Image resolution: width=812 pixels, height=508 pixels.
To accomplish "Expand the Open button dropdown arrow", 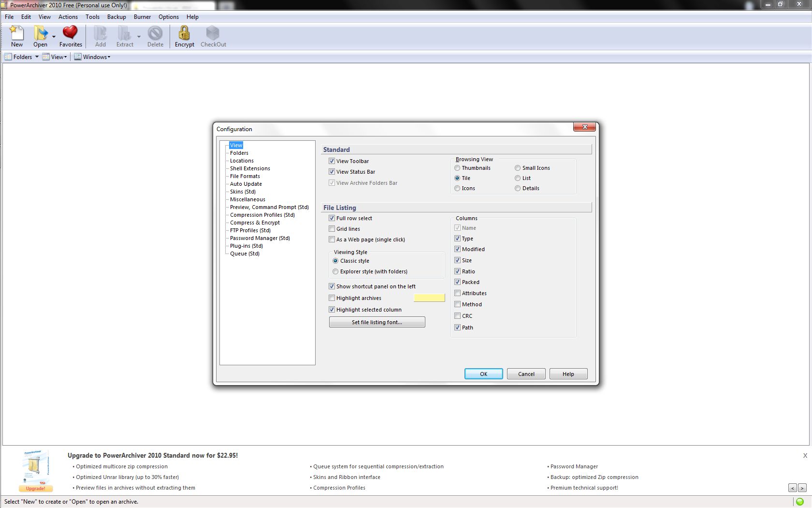I will pos(54,36).
